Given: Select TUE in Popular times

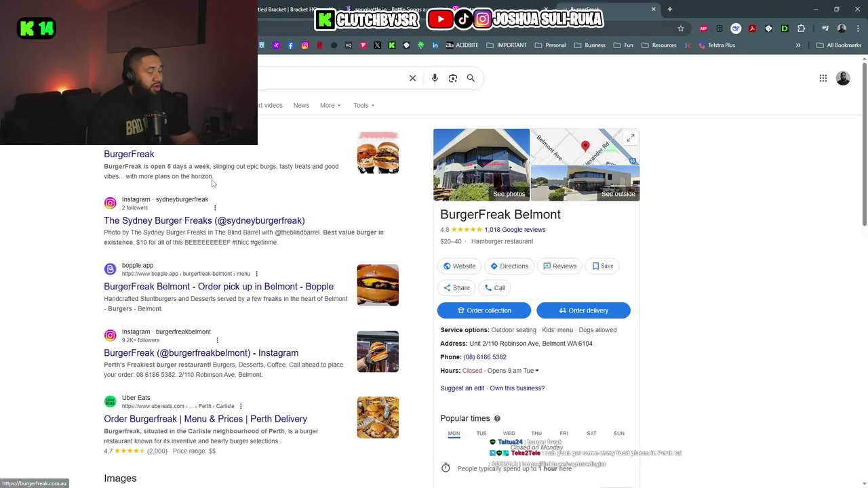Looking at the screenshot, I should pyautogui.click(x=481, y=433).
